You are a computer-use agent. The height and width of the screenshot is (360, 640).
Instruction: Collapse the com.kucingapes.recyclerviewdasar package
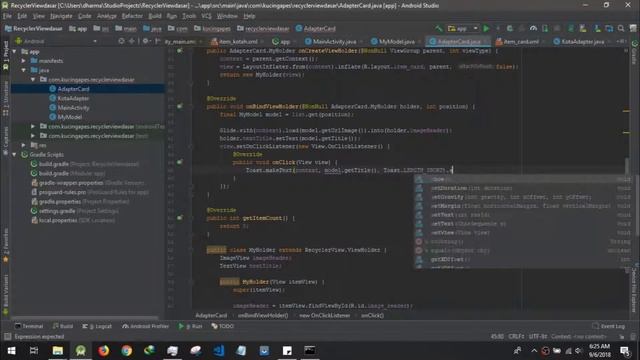[33, 80]
